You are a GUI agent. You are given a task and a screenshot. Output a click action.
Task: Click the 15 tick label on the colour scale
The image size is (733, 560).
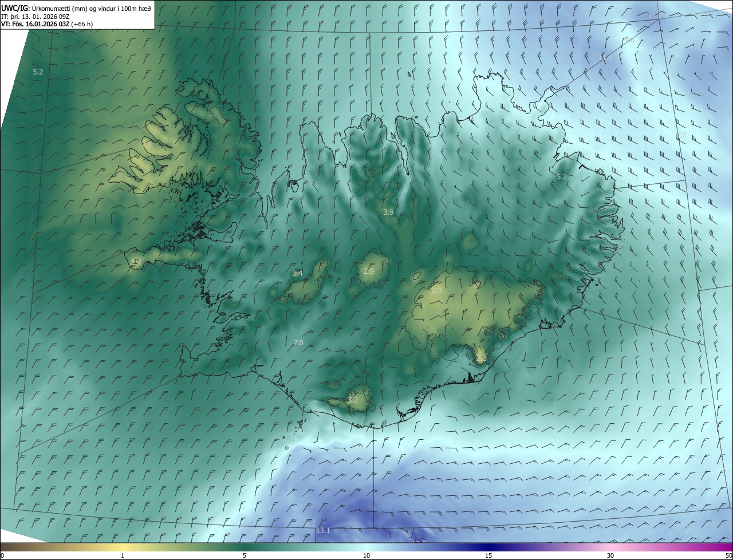(488, 555)
